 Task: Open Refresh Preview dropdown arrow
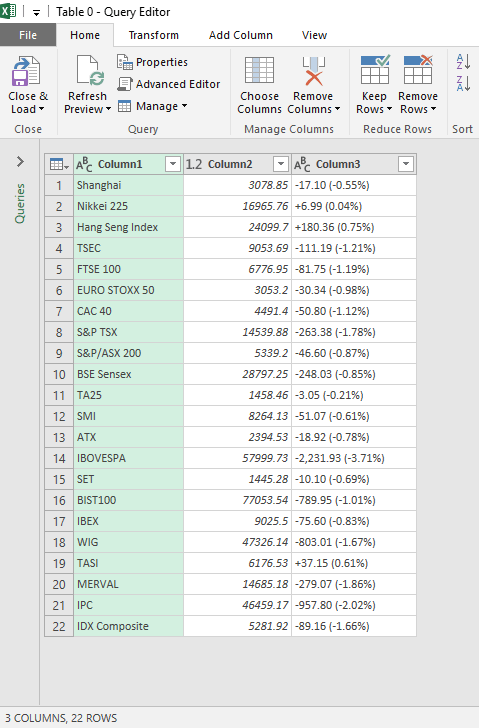coord(108,109)
